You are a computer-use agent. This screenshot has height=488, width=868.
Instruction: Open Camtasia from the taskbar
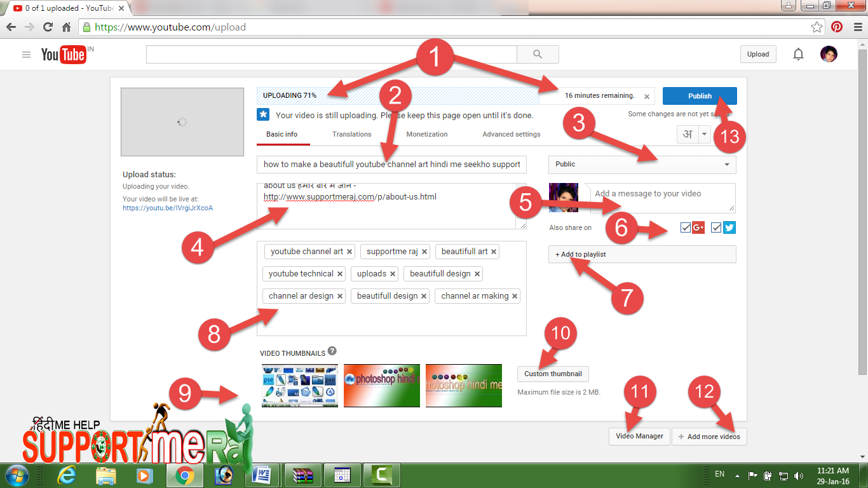pyautogui.click(x=381, y=475)
